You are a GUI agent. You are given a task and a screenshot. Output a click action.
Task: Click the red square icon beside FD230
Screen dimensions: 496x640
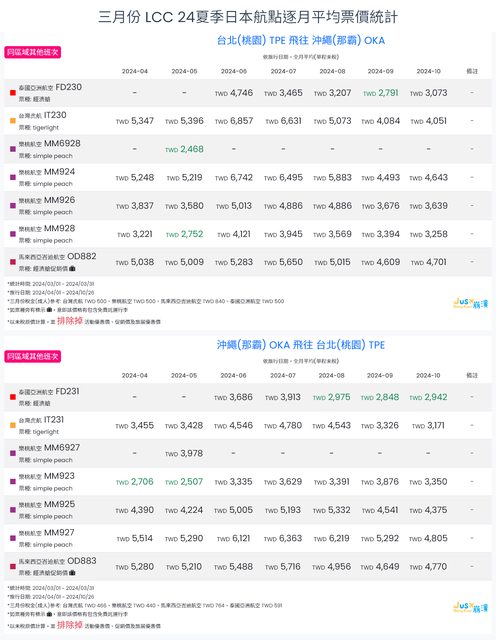[13, 93]
